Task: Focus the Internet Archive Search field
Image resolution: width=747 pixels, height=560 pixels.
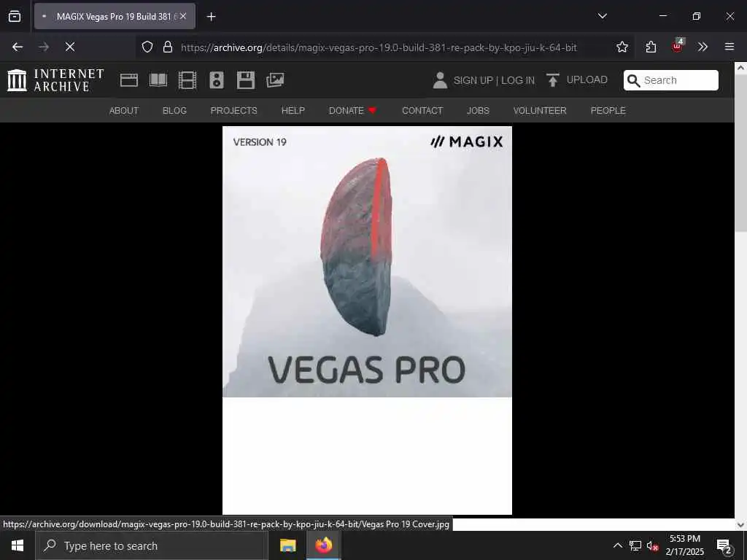Action: pyautogui.click(x=671, y=80)
